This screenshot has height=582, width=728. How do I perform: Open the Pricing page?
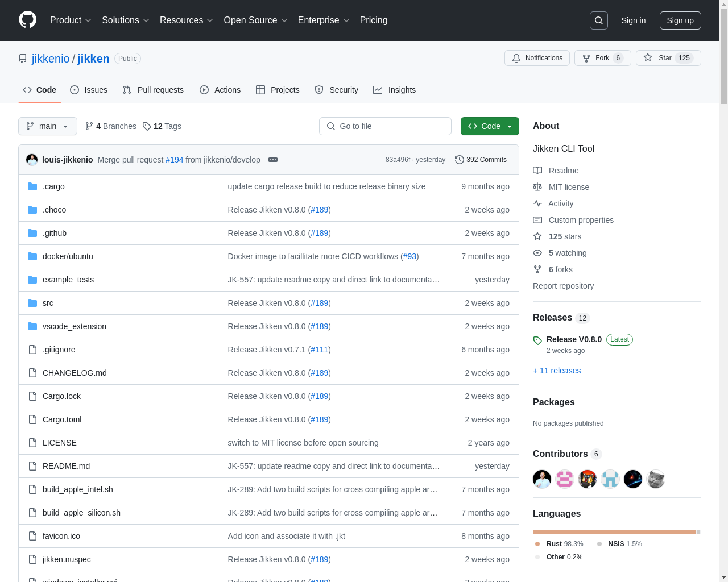(x=374, y=20)
